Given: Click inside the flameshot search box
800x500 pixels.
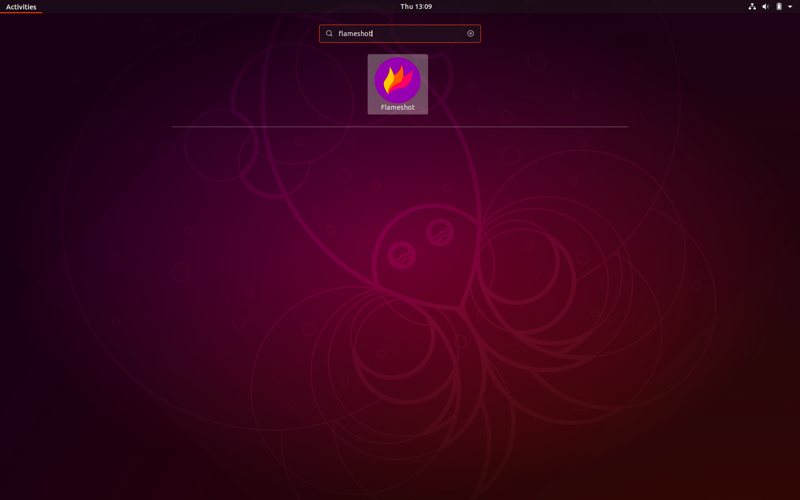Looking at the screenshot, I should 399,34.
